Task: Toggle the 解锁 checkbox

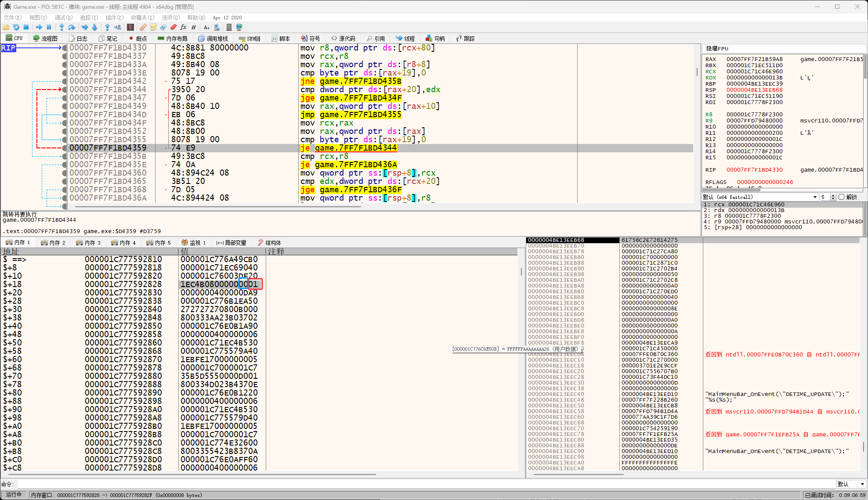Action: [x=842, y=197]
